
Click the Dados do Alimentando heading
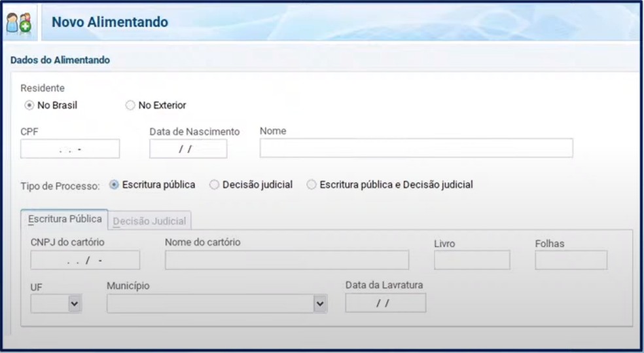click(60, 60)
